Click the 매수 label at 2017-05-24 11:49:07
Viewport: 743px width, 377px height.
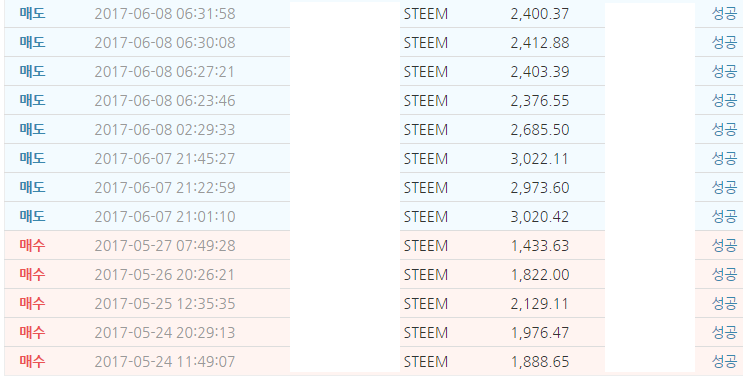(32, 362)
